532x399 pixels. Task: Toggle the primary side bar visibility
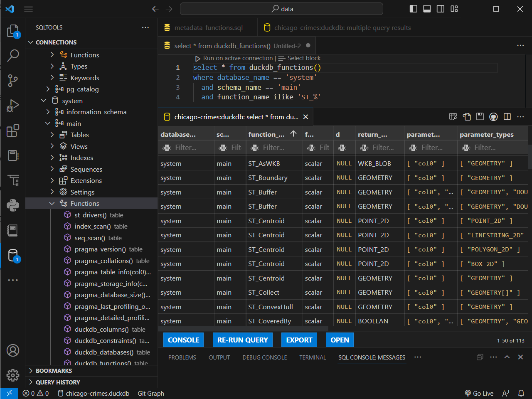coord(413,9)
